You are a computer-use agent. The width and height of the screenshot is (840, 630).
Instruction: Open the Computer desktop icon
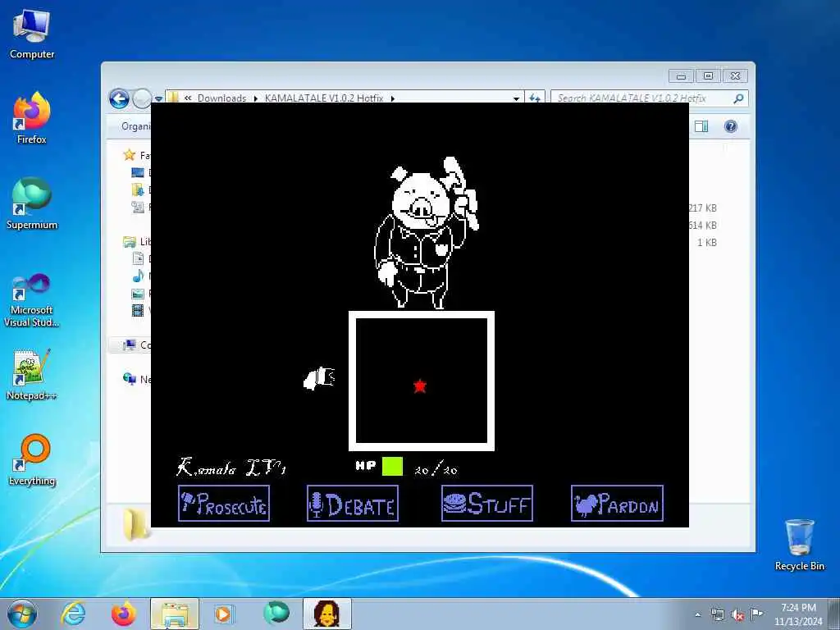[x=32, y=34]
